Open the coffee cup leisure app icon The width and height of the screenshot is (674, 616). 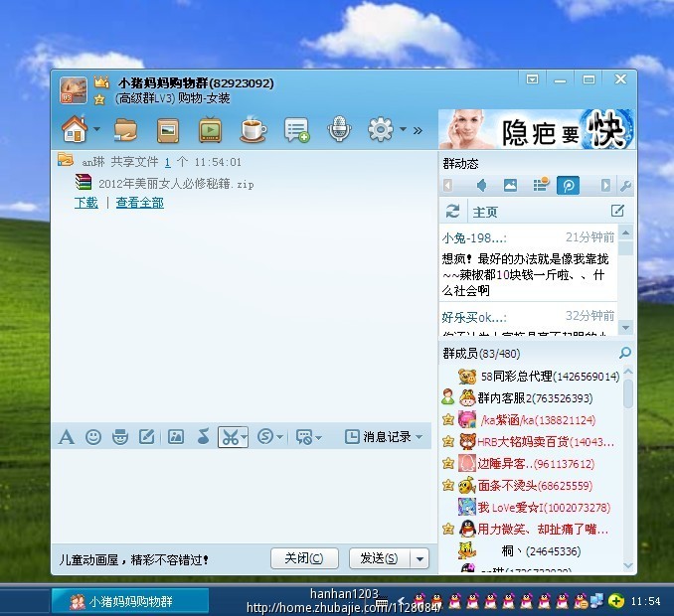pyautogui.click(x=253, y=129)
